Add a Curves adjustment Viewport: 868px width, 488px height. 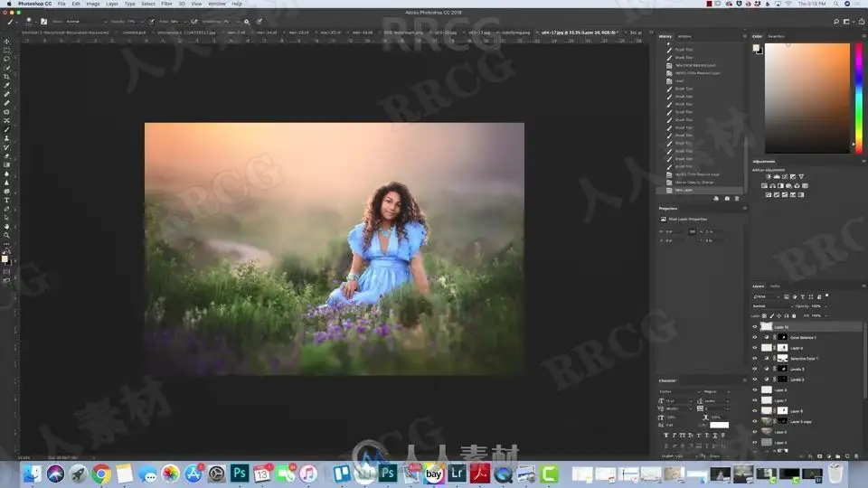785,176
